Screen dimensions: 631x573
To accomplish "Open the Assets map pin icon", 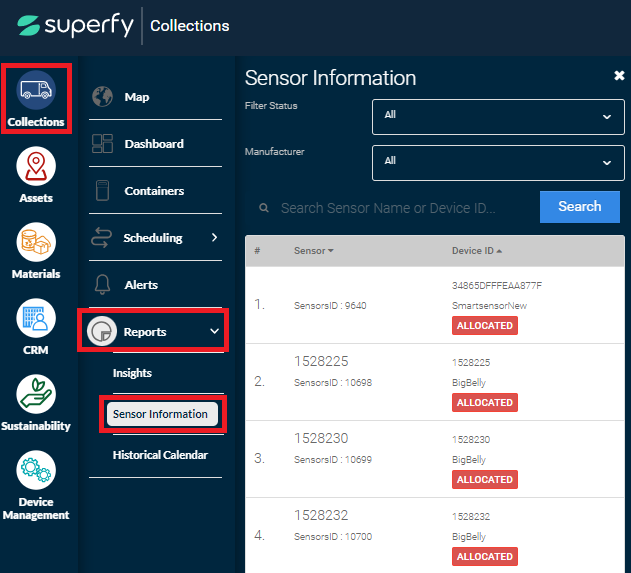I will pyautogui.click(x=36, y=166).
